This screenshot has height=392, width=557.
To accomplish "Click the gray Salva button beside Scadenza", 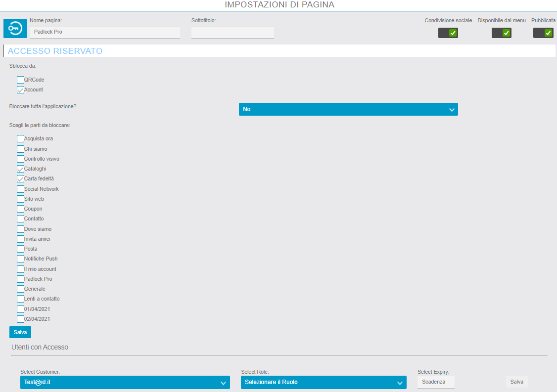I will point(516,382).
